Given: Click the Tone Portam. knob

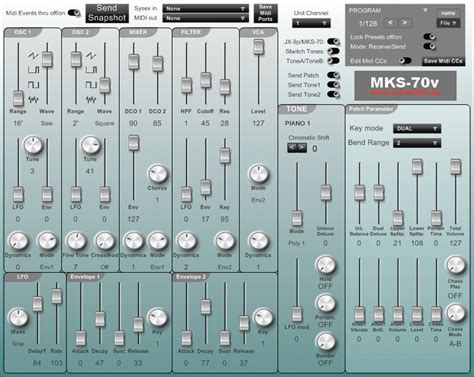Looking at the screenshot, I should pos(325,303).
